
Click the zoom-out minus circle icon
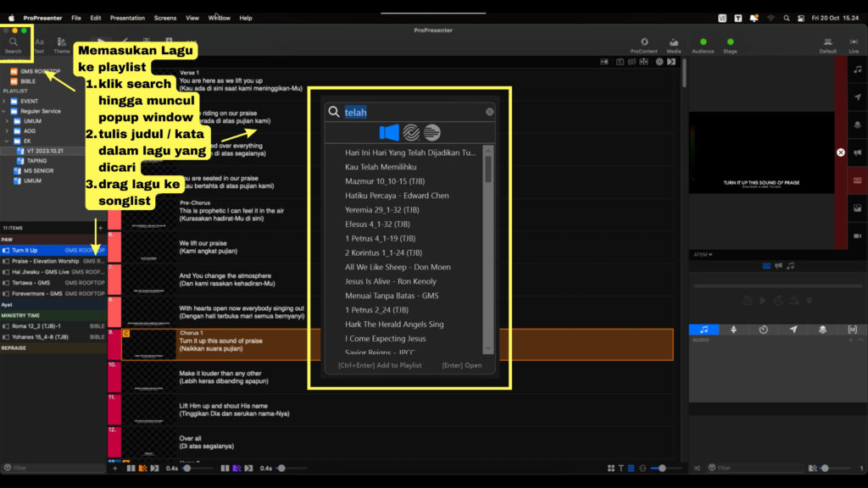pyautogui.click(x=643, y=468)
